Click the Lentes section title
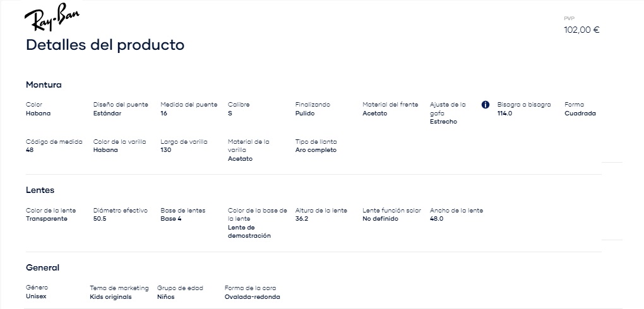This screenshot has height=309, width=644. click(40, 190)
